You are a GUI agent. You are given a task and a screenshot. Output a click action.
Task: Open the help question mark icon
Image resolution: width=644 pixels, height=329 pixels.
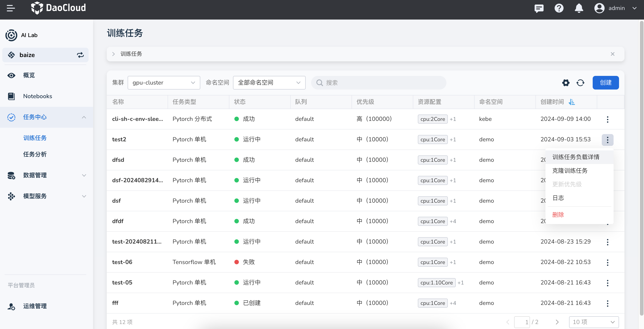point(559,8)
